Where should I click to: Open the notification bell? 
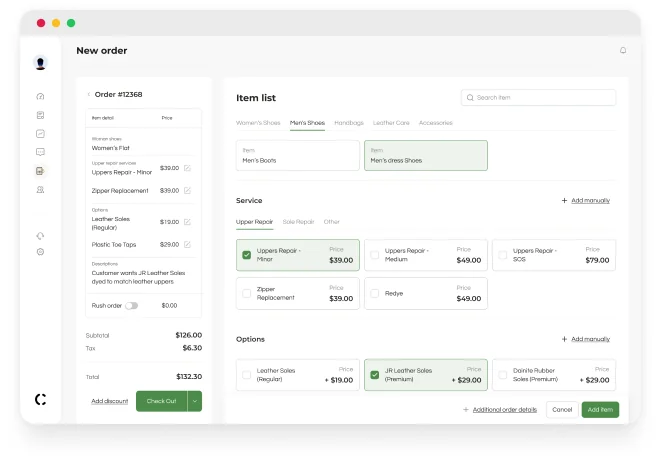click(x=623, y=51)
